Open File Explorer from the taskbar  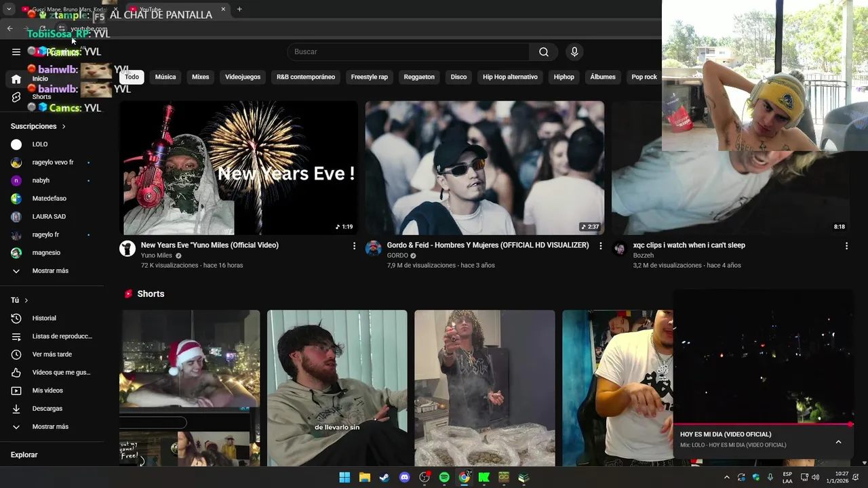[x=364, y=477]
